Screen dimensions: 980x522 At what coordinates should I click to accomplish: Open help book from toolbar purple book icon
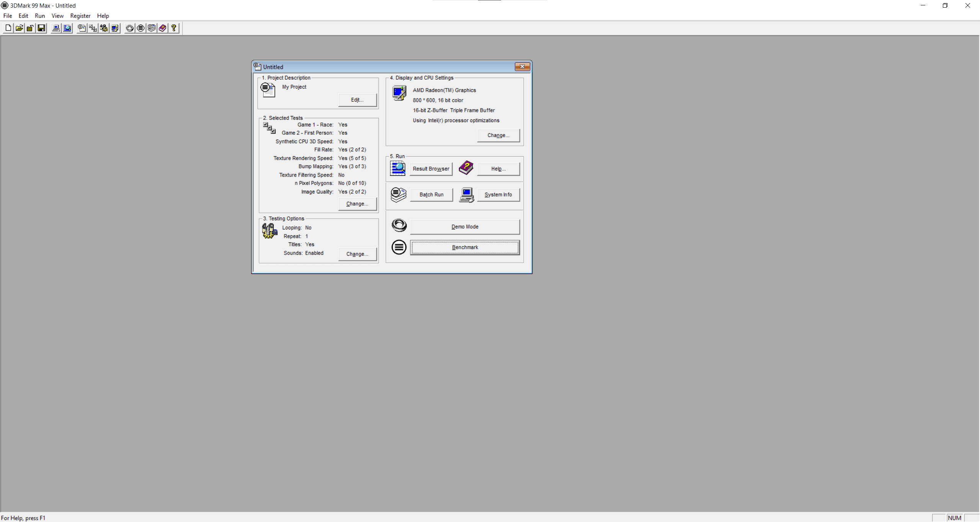[163, 28]
